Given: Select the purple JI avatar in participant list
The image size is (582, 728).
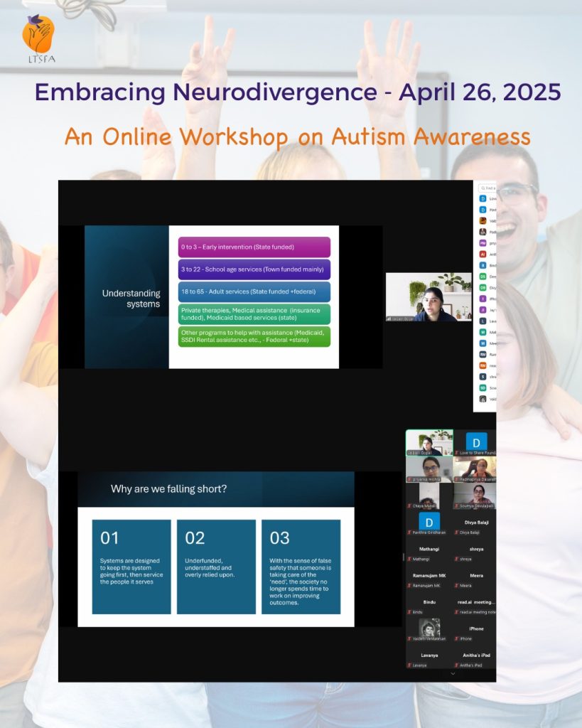Looking at the screenshot, I should (x=483, y=310).
